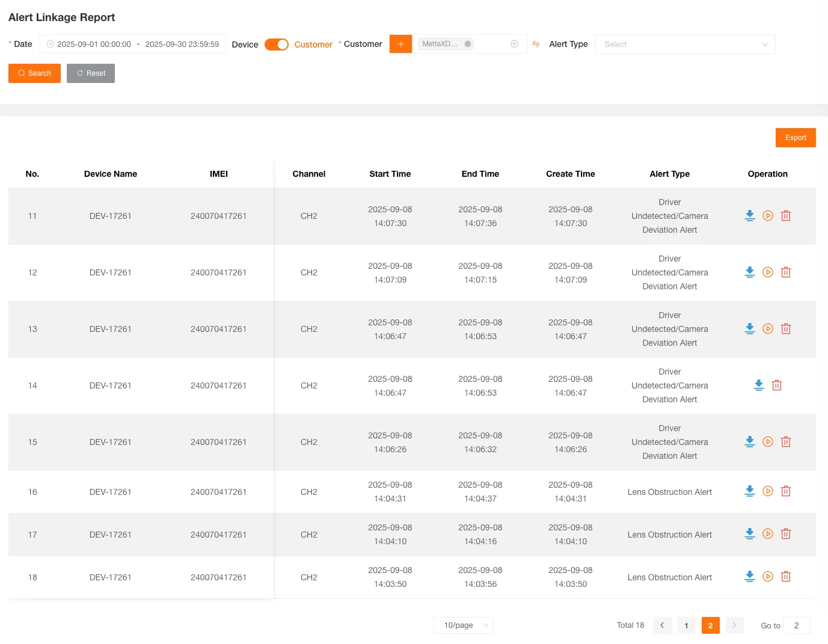
Task: Play the video for alert row 16
Action: [767, 491]
